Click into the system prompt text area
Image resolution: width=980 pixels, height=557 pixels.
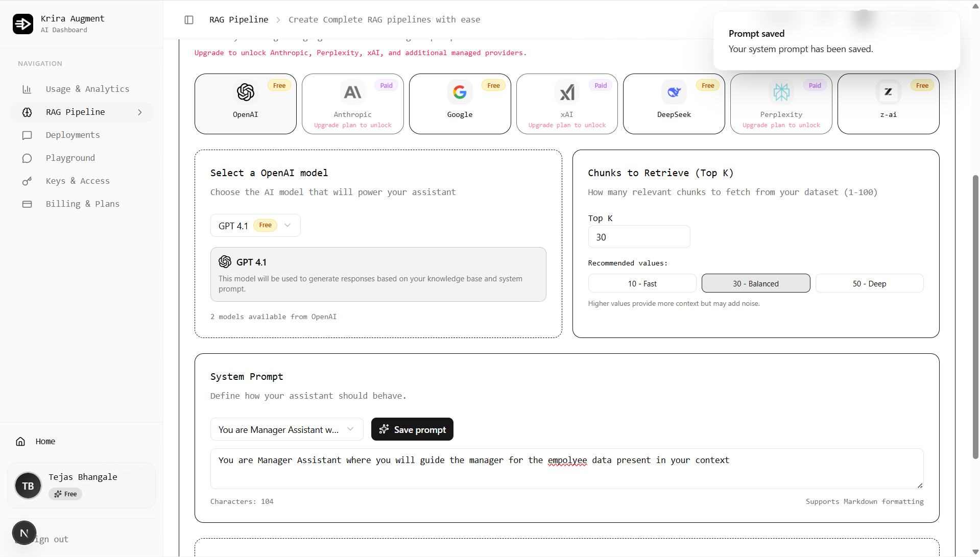567,469
